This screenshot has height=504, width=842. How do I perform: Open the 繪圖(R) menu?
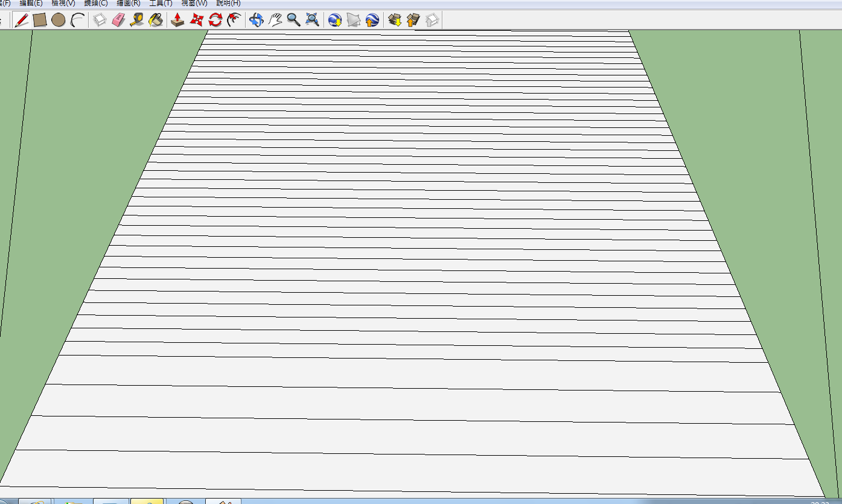[x=129, y=4]
